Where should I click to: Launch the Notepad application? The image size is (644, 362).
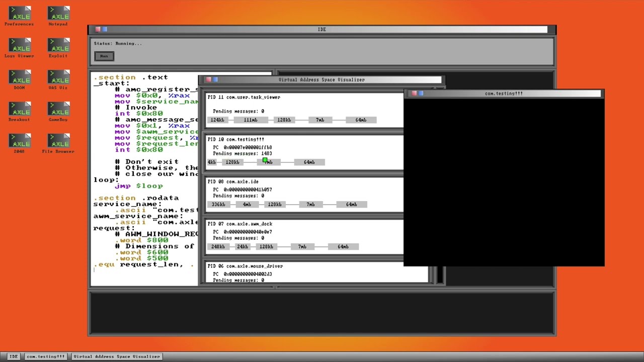point(58,14)
